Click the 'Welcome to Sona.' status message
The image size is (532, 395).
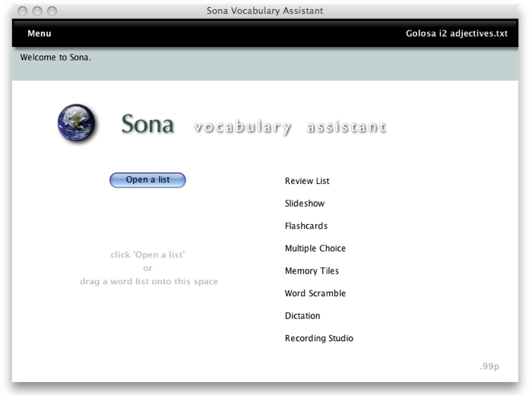55,58
